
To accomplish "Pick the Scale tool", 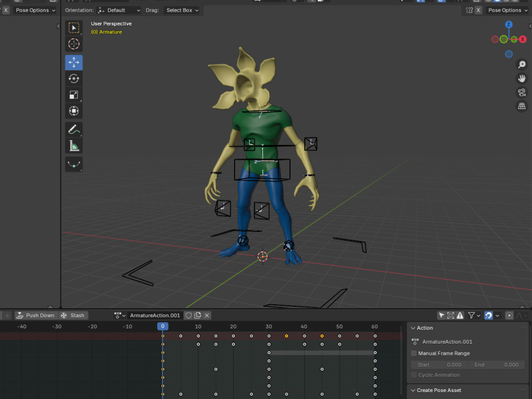I will coord(73,95).
